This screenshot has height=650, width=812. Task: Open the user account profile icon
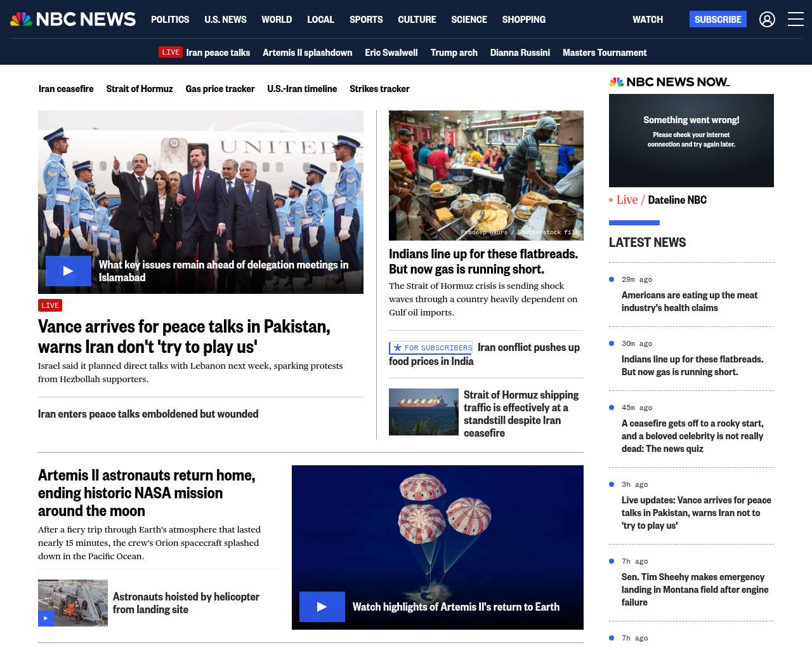click(767, 20)
